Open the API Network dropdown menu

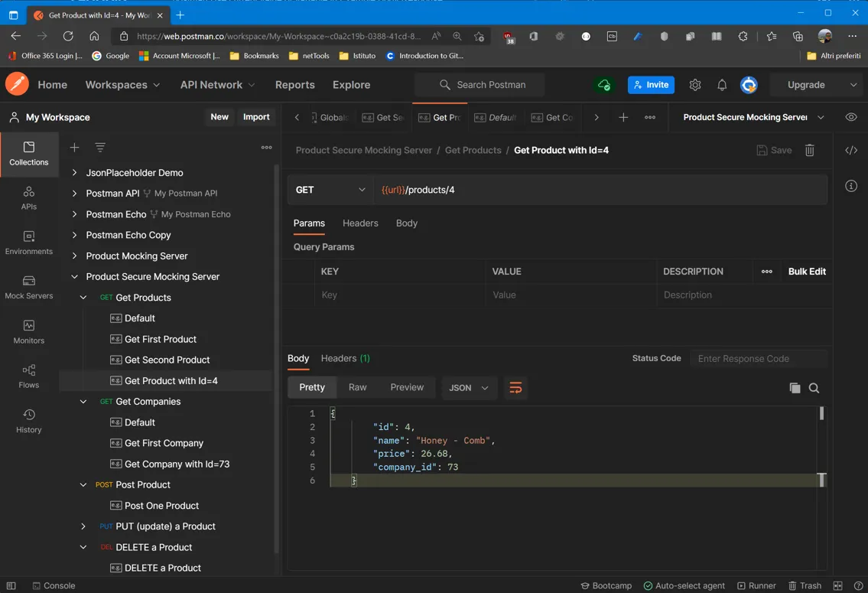[217, 85]
